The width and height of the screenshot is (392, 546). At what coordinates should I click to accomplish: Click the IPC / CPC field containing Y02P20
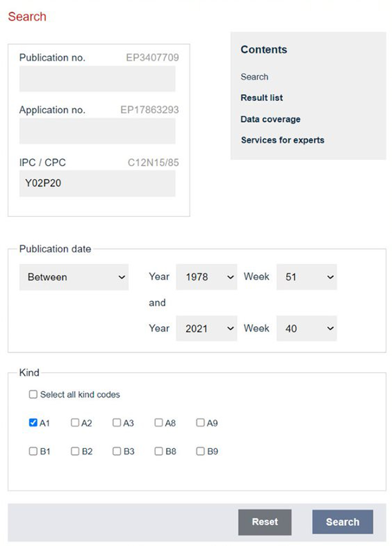click(97, 183)
